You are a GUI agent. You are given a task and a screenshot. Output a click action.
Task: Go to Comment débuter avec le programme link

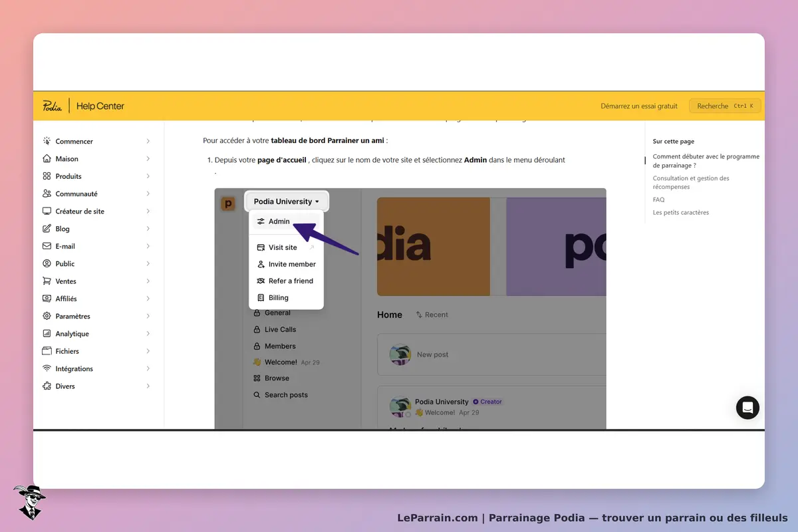(706, 161)
